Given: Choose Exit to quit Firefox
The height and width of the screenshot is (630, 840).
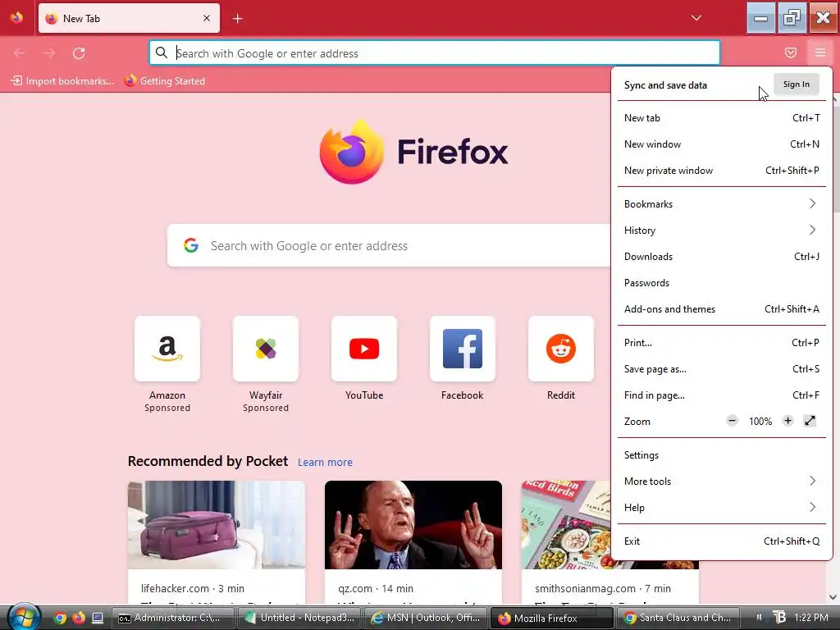Looking at the screenshot, I should (x=722, y=541).
